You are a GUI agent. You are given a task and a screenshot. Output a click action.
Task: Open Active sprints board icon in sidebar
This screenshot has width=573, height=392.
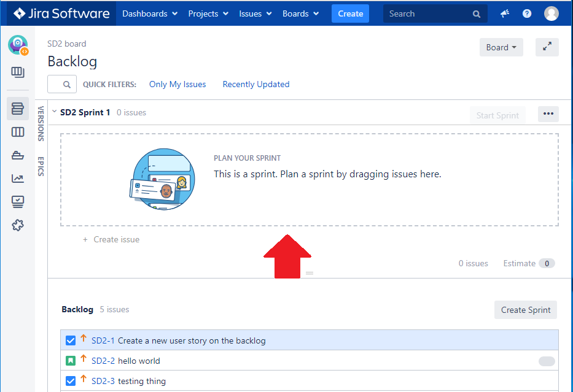pyautogui.click(x=17, y=131)
